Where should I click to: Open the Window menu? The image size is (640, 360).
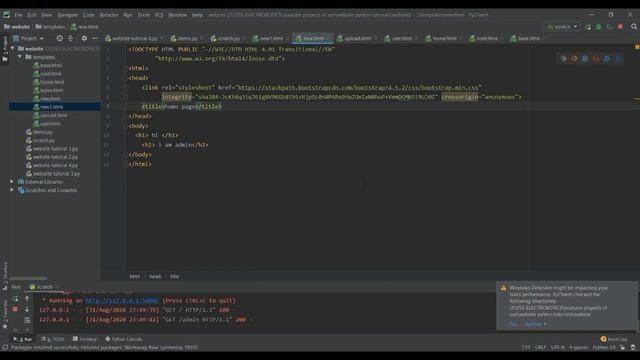pyautogui.click(x=178, y=15)
